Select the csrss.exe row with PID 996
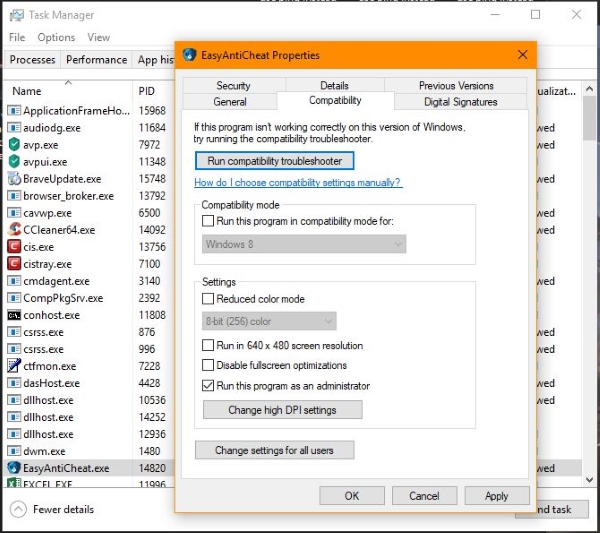This screenshot has height=533, width=600. pos(89,349)
